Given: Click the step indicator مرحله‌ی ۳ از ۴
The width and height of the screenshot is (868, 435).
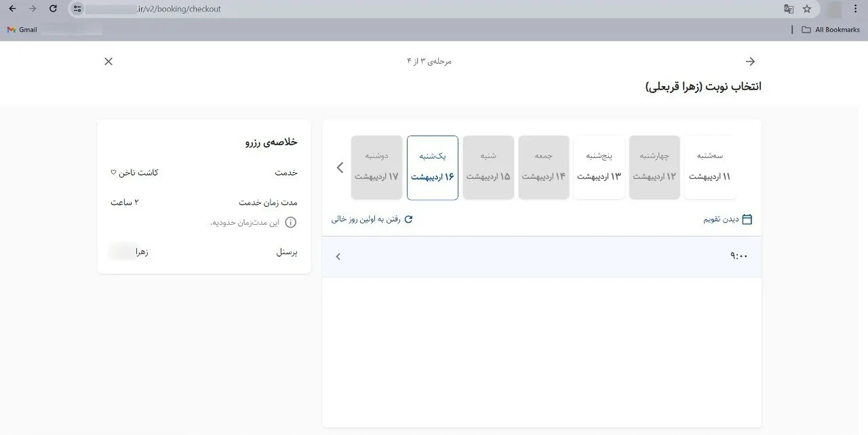Looking at the screenshot, I should point(429,62).
